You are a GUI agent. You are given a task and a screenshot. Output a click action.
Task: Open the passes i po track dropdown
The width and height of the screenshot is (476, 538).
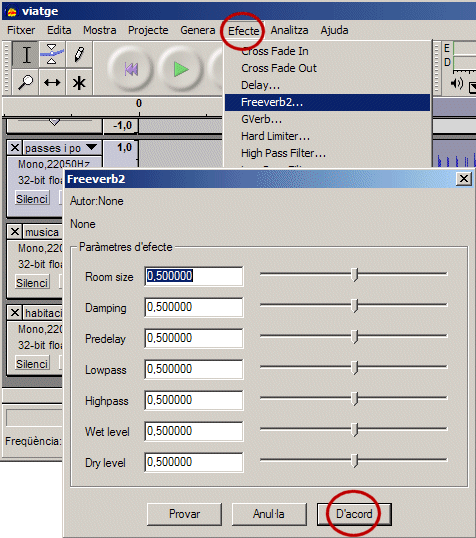click(x=91, y=148)
